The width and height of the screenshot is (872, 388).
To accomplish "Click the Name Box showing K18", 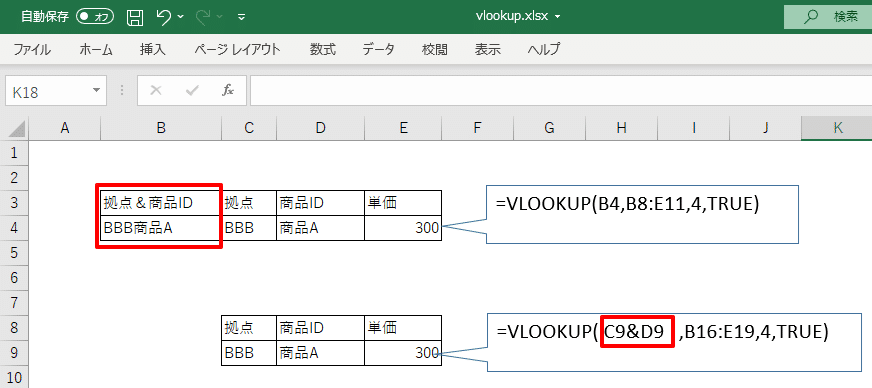I will pos(47,91).
